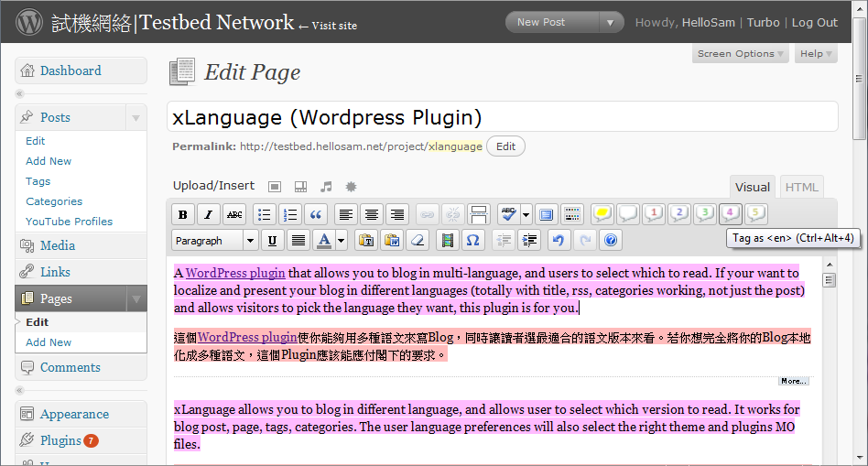Undo the last edit
The width and height of the screenshot is (868, 466).
(559, 240)
